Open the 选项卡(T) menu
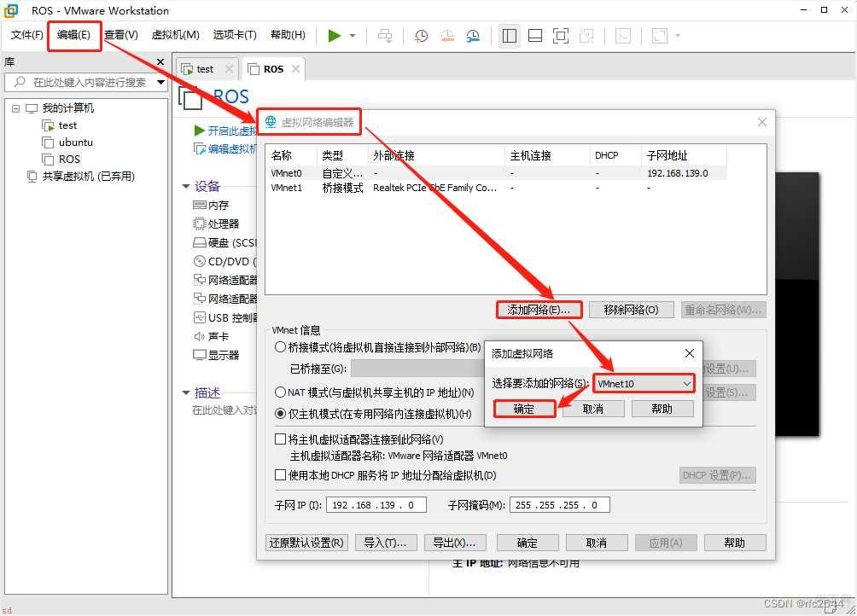This screenshot has height=616, width=857. coord(235,35)
